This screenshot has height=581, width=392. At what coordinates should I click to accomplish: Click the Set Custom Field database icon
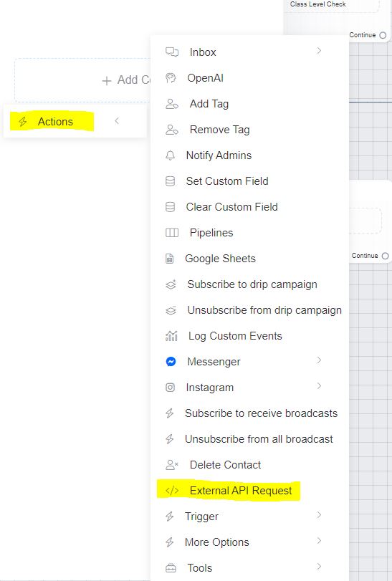[x=170, y=181]
